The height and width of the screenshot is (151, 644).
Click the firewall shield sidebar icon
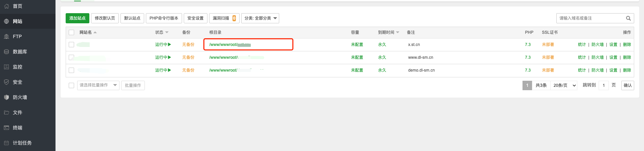point(6,97)
